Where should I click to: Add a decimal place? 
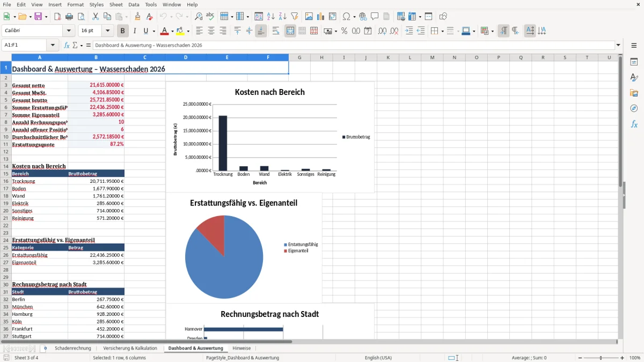[x=383, y=31]
